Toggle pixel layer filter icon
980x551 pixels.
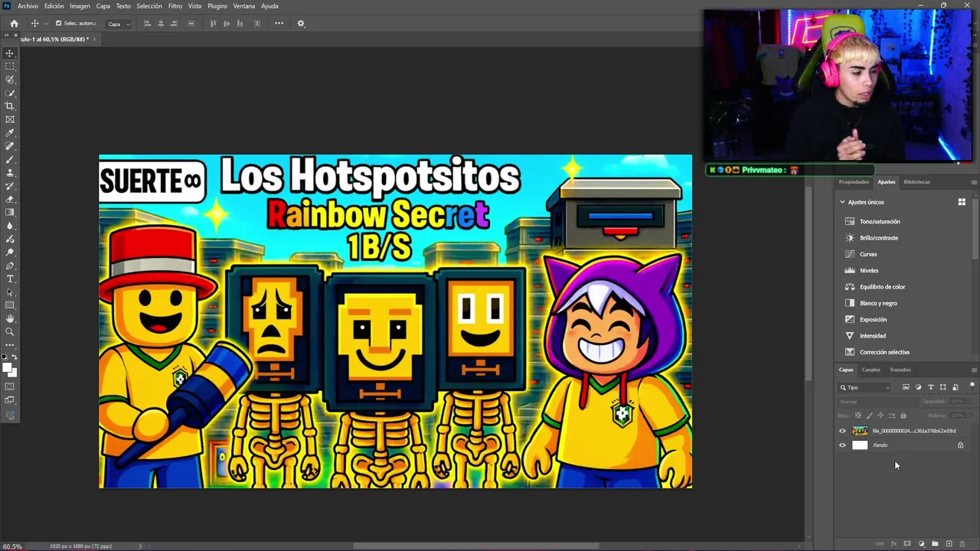(x=906, y=387)
